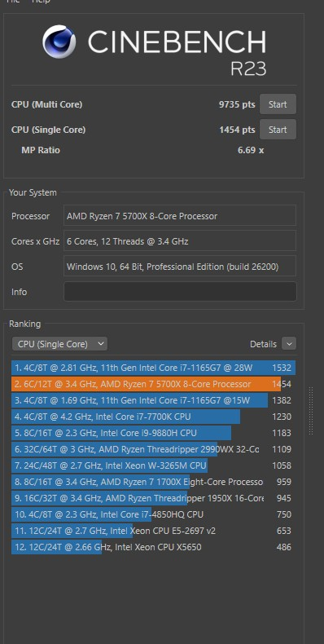Viewport: 324px width, 644px height.
Task: Select the i7-1165G7 @ 28W ranking entry
Action: click(153, 368)
